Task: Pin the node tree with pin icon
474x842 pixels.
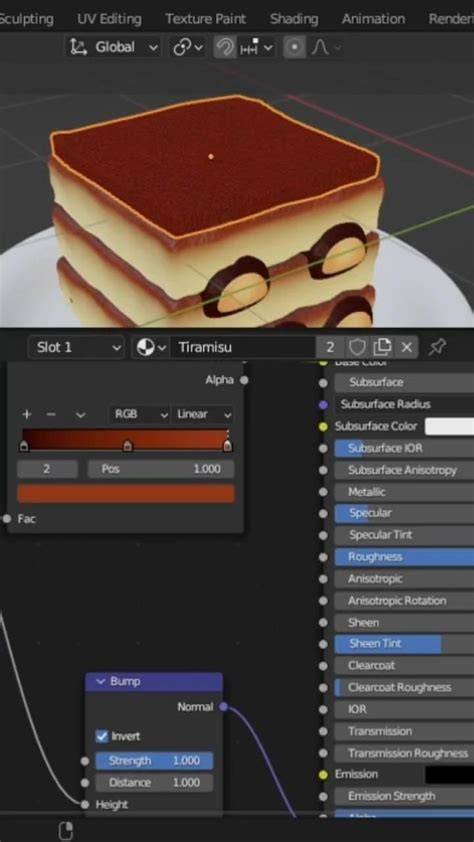Action: coord(437,347)
